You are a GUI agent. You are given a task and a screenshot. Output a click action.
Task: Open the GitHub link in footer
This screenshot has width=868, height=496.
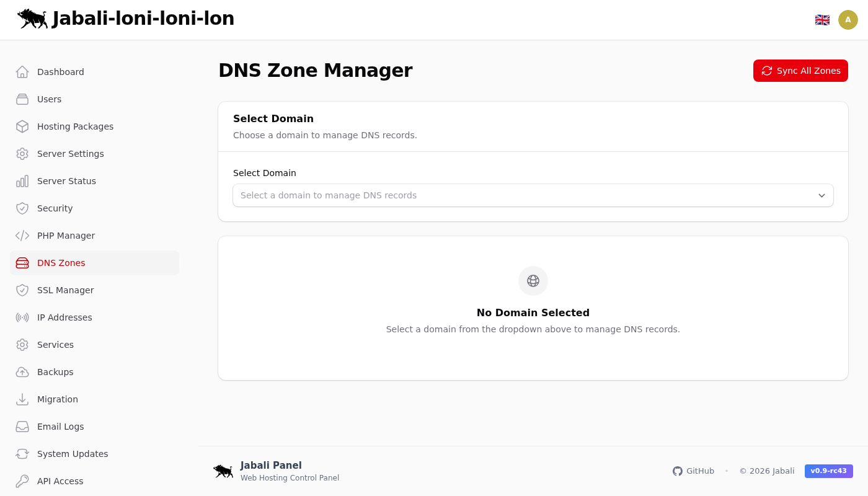[694, 471]
